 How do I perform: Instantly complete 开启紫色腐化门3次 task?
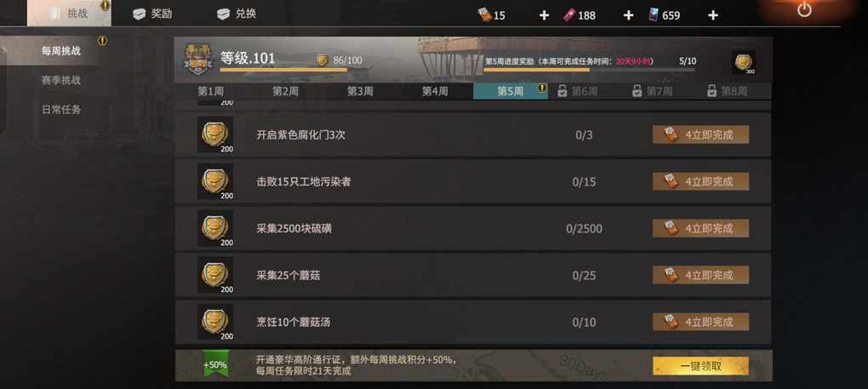(x=701, y=134)
